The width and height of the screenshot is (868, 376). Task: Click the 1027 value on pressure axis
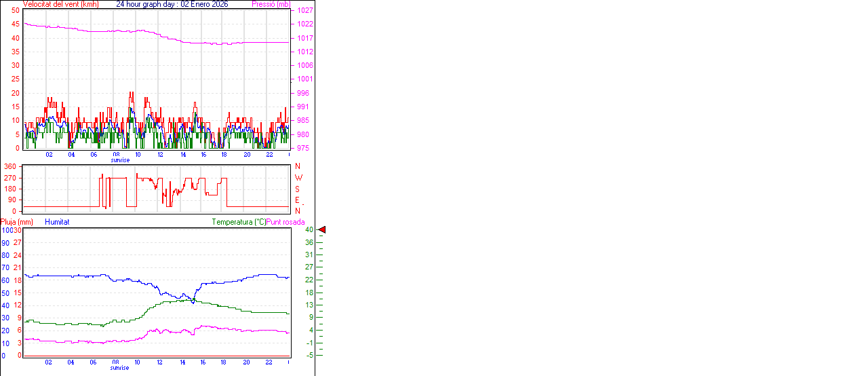(304, 11)
